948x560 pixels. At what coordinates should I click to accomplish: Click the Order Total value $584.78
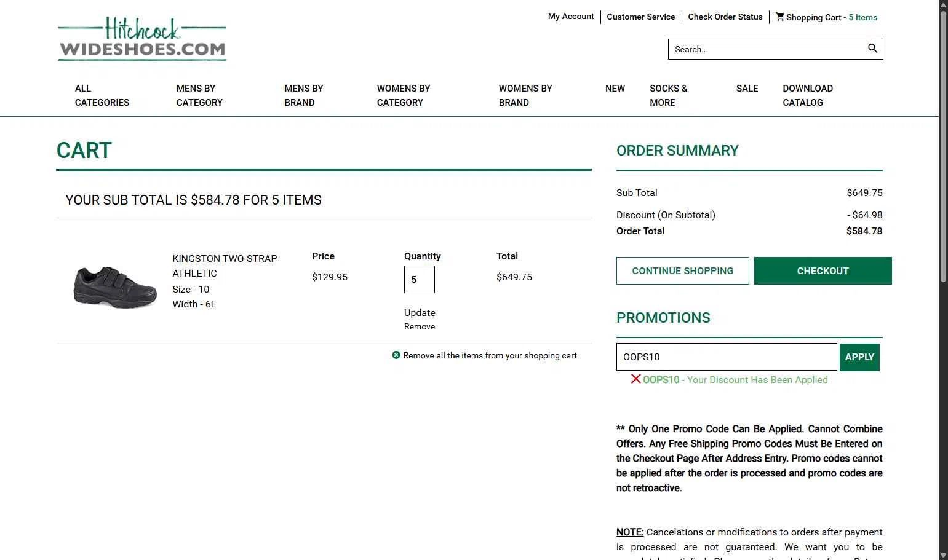point(864,231)
